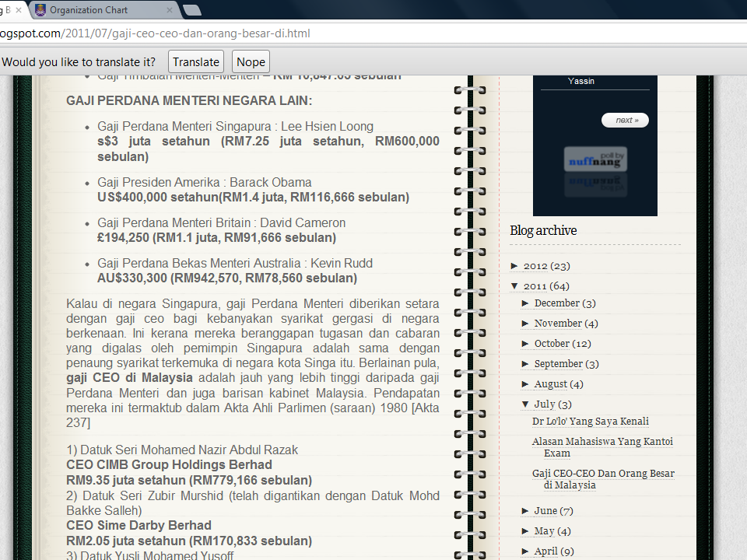Click text RM9.35 juta setahun (RM779,166 sebulan)

[x=189, y=480]
